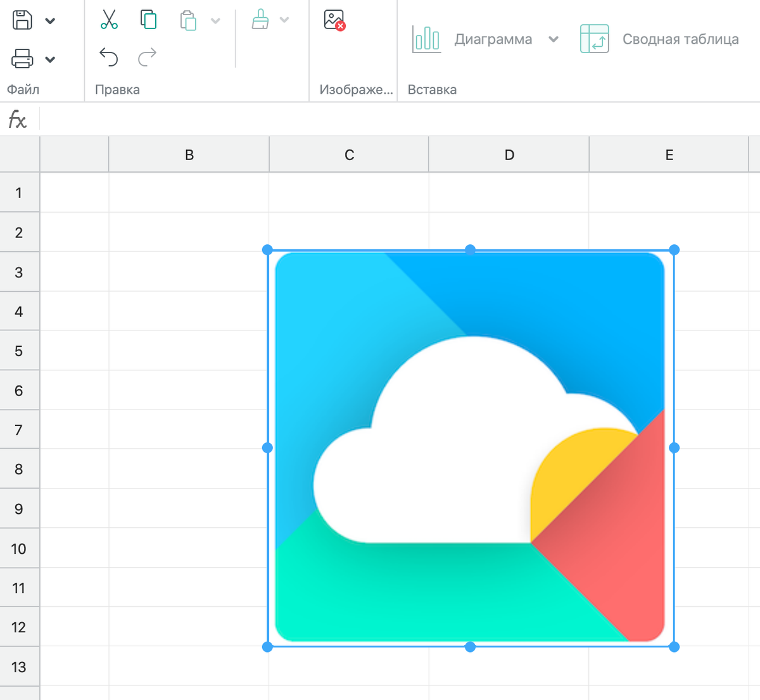
Task: Select row 13 header
Action: (19, 666)
